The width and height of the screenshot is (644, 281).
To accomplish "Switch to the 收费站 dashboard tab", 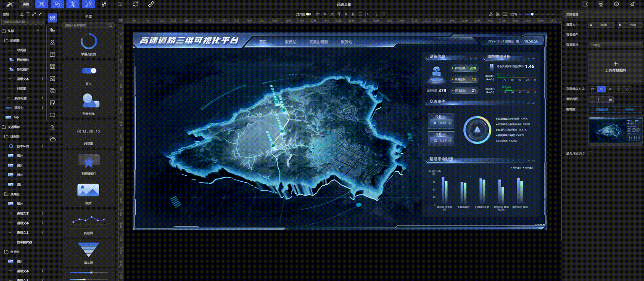I will pyautogui.click(x=291, y=42).
